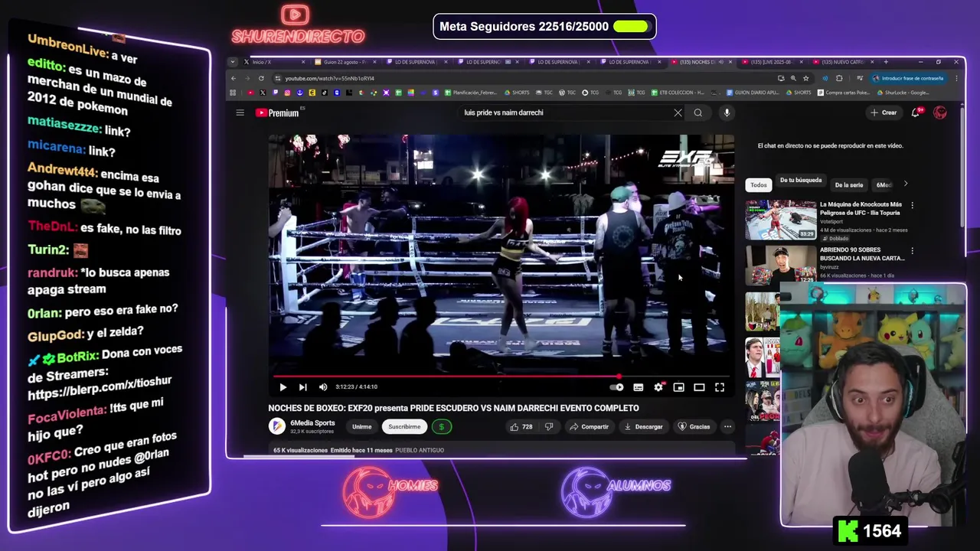Image resolution: width=980 pixels, height=551 pixels.
Task: Open options for La Máquina de Knockouts video
Action: pyautogui.click(x=912, y=205)
